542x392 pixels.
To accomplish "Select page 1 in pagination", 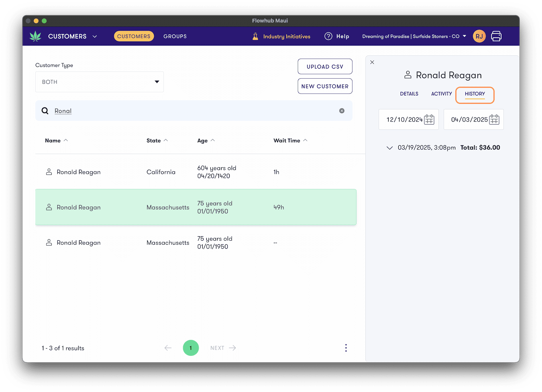I will tap(191, 348).
